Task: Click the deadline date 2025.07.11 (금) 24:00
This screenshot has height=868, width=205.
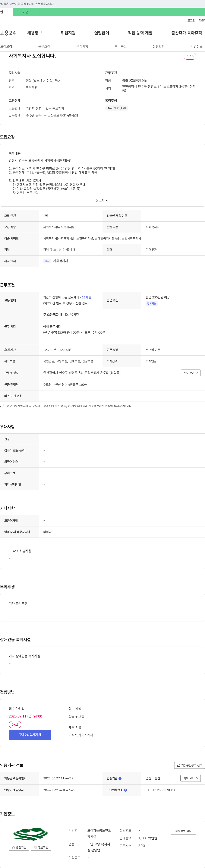Action: pos(25,716)
